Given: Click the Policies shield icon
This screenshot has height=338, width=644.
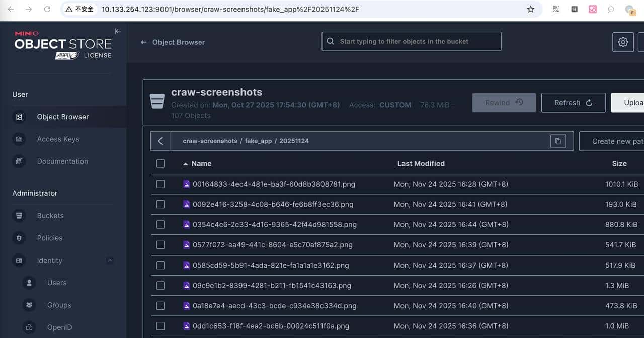Looking at the screenshot, I should tap(19, 238).
